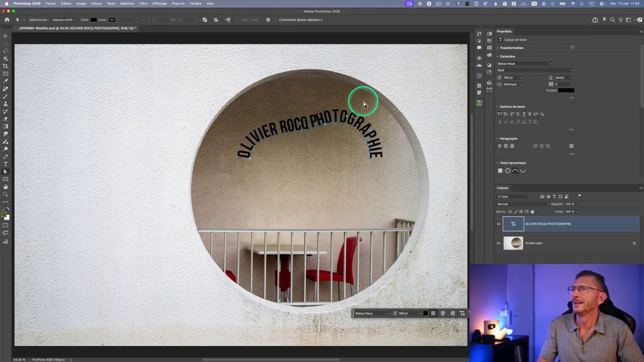Select the Hand tool

(x=5, y=187)
